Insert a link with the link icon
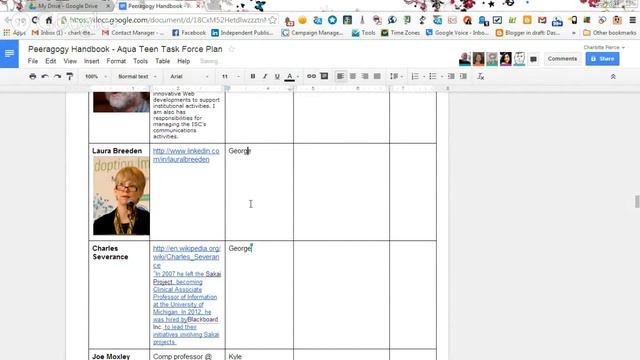 pos(311,76)
